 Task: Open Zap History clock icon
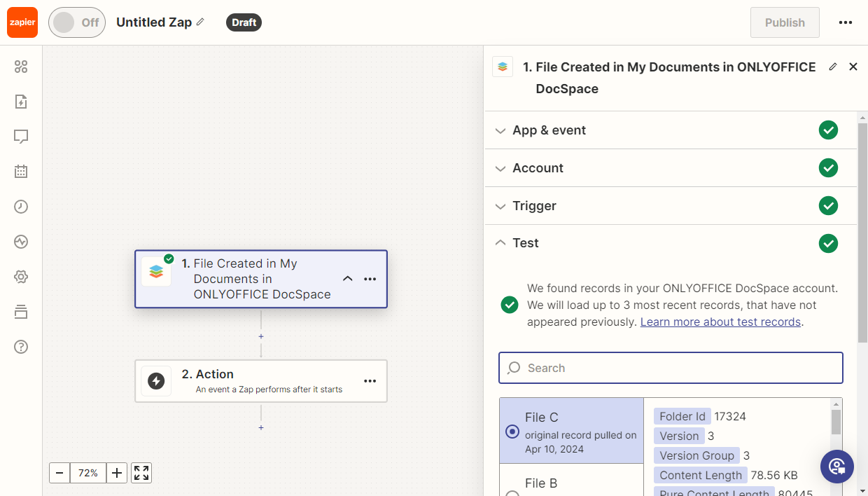21,207
